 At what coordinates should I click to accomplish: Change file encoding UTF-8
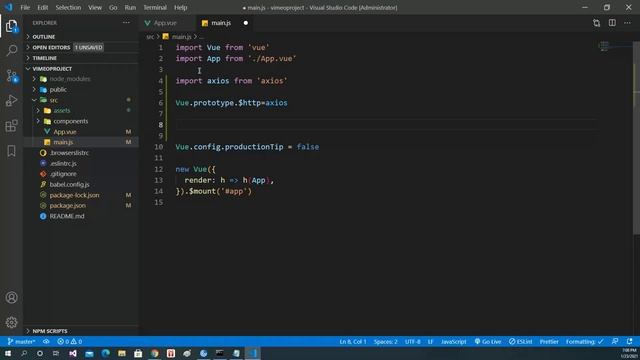pos(413,341)
